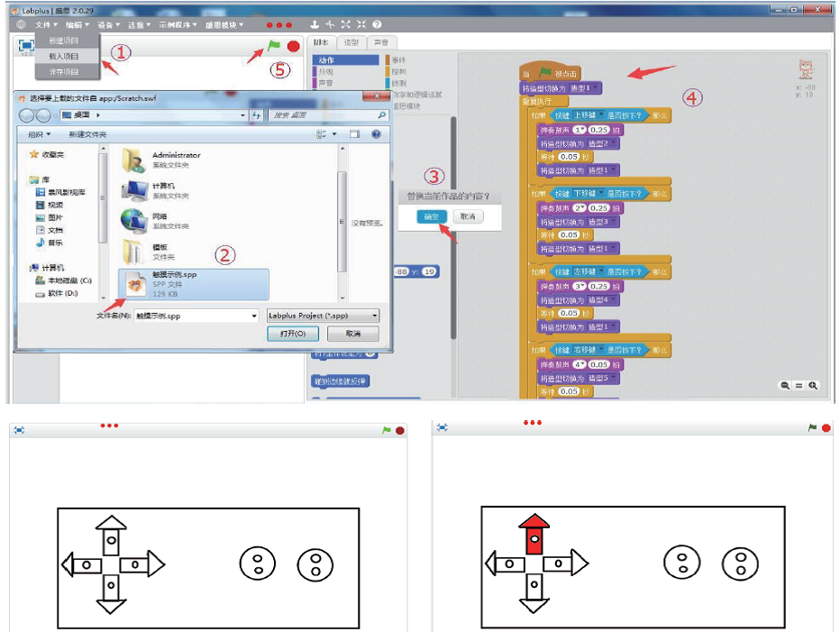Click the blue help icon in file dialog toolbar

coord(376,134)
